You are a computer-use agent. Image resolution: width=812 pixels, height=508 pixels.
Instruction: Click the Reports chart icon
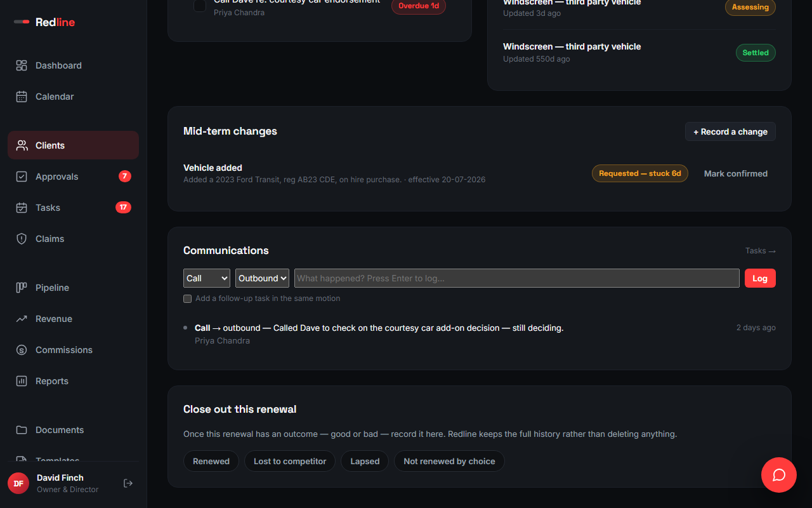coord(22,381)
